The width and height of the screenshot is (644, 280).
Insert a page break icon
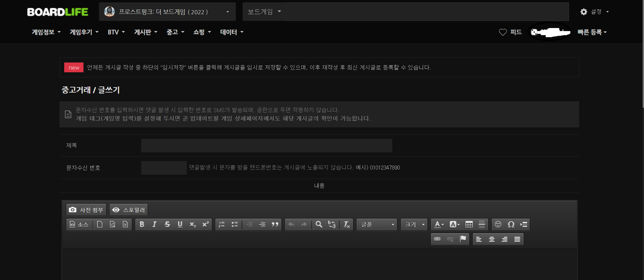(524, 224)
